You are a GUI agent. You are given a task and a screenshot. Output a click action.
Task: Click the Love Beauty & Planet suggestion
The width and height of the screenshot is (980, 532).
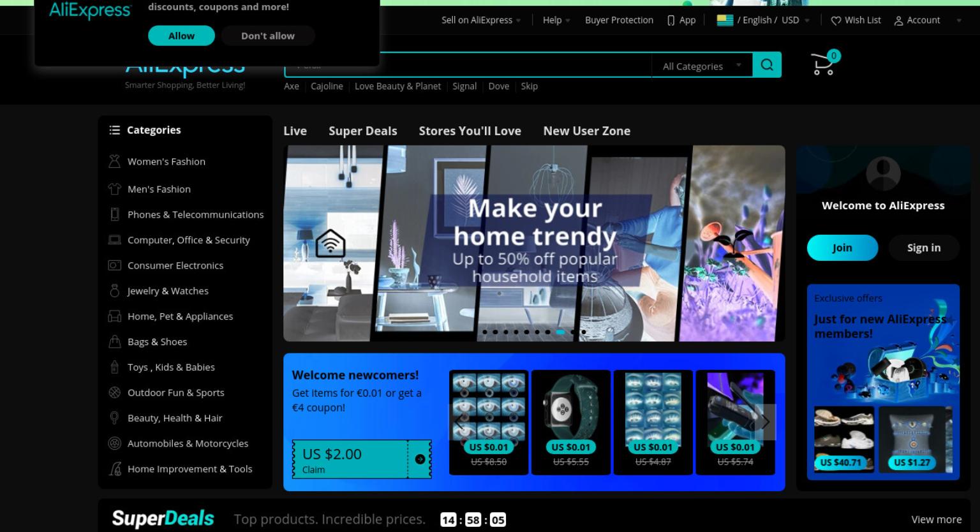[x=397, y=86]
